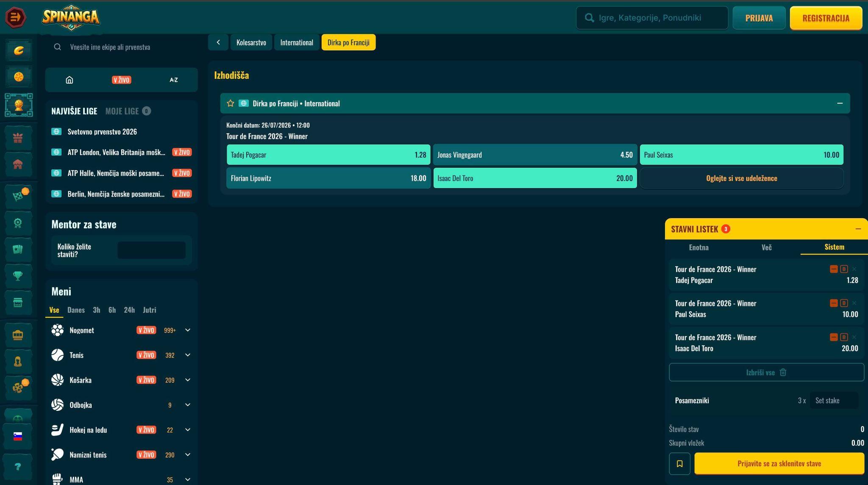Show all participants Oglejte si vse udeležence
The width and height of the screenshot is (868, 485).
(x=742, y=178)
